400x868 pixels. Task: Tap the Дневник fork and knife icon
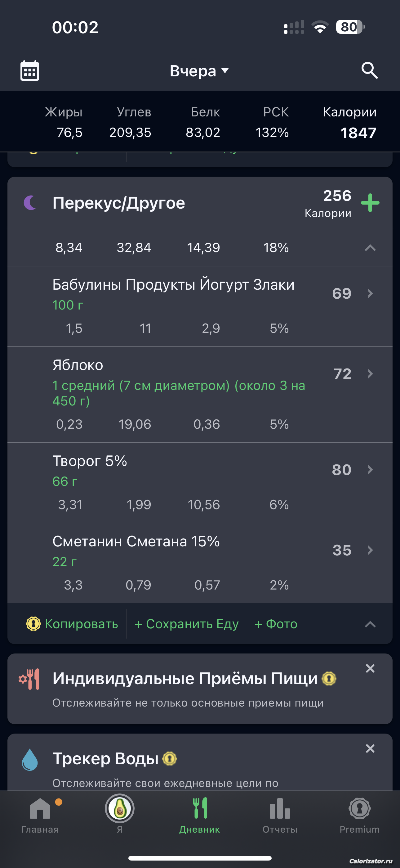point(200,809)
